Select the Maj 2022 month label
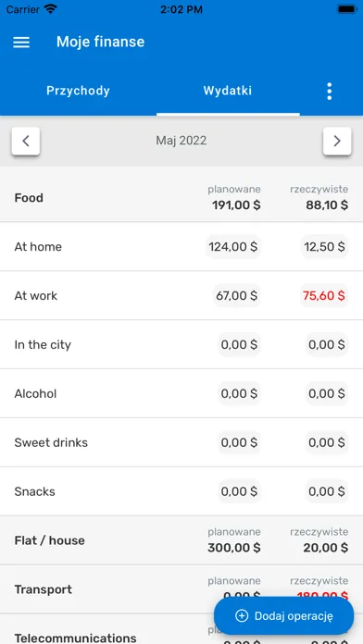Screen dimensions: 363x644 [181, 141]
